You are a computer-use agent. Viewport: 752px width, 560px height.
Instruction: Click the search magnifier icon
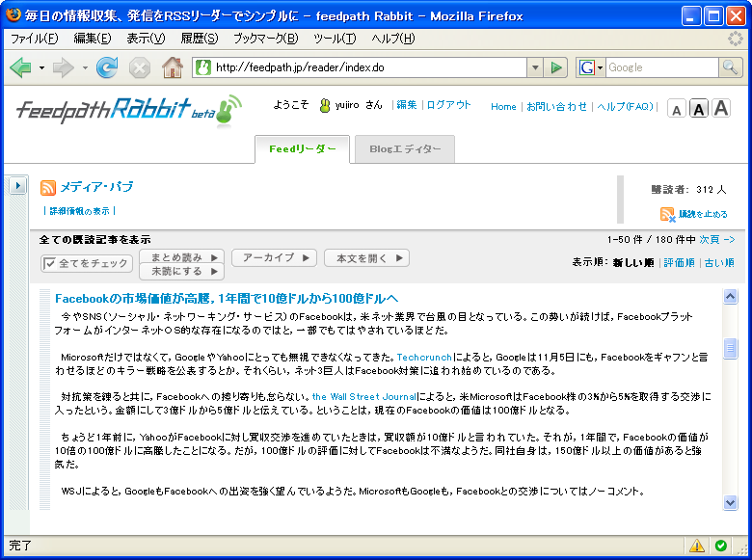730,67
